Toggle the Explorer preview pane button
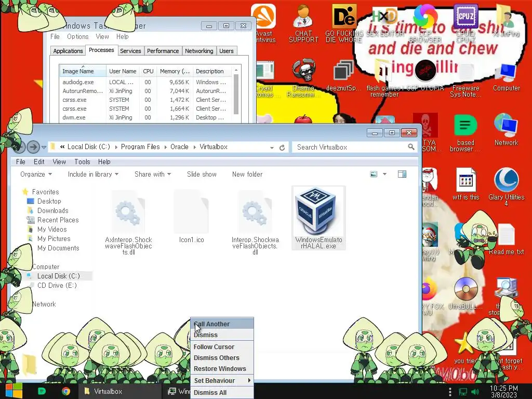The image size is (532, 399). tap(402, 175)
